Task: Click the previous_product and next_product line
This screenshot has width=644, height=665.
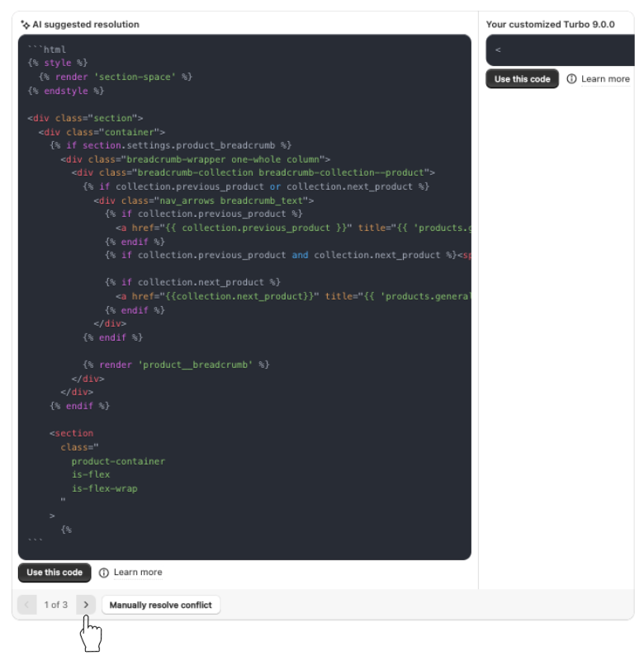Action: tap(288, 255)
